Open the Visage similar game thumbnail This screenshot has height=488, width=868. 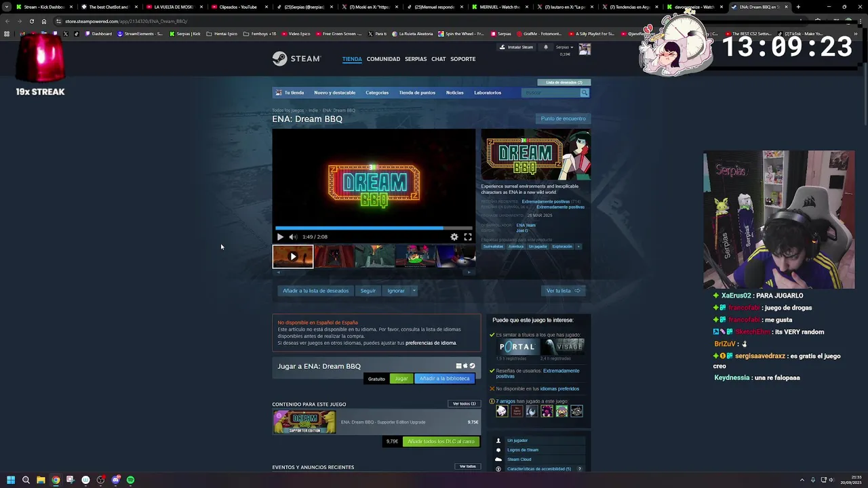pyautogui.click(x=563, y=346)
